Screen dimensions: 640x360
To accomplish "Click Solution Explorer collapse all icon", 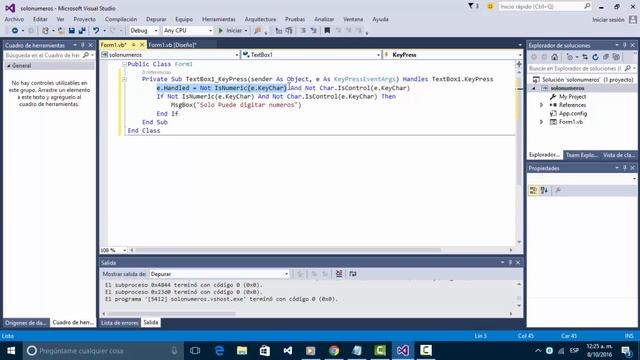I will click(606, 57).
